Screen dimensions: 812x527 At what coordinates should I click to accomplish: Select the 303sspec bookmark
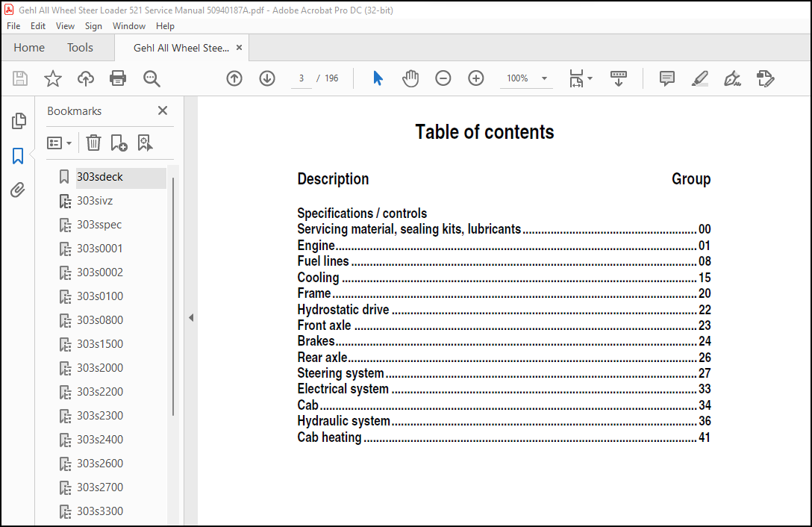click(99, 225)
